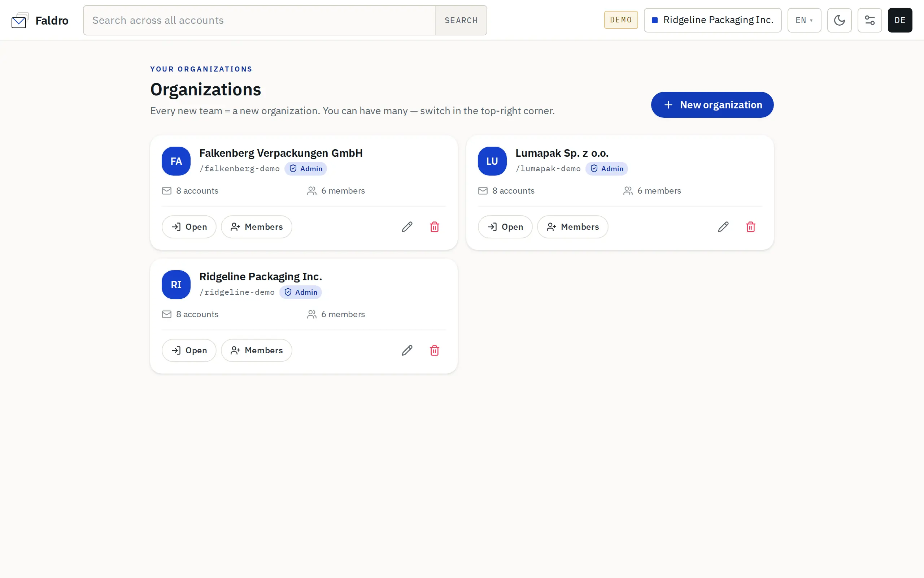Click the Faldro envelope logo icon
This screenshot has width=924, height=578.
pyautogui.click(x=20, y=20)
